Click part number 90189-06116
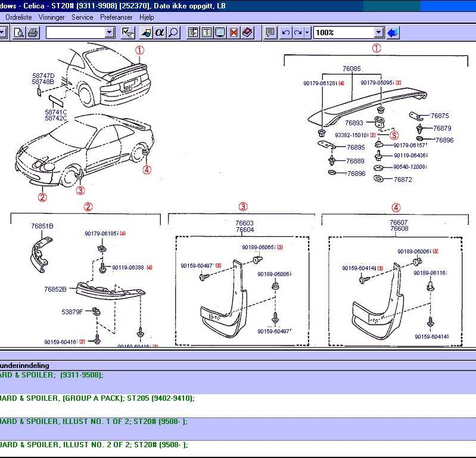Image resolution: width=476 pixels, height=458 pixels. coord(430,273)
